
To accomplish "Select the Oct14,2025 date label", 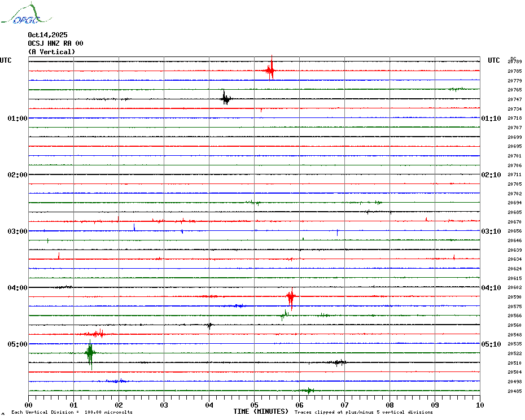I will 47,35.
